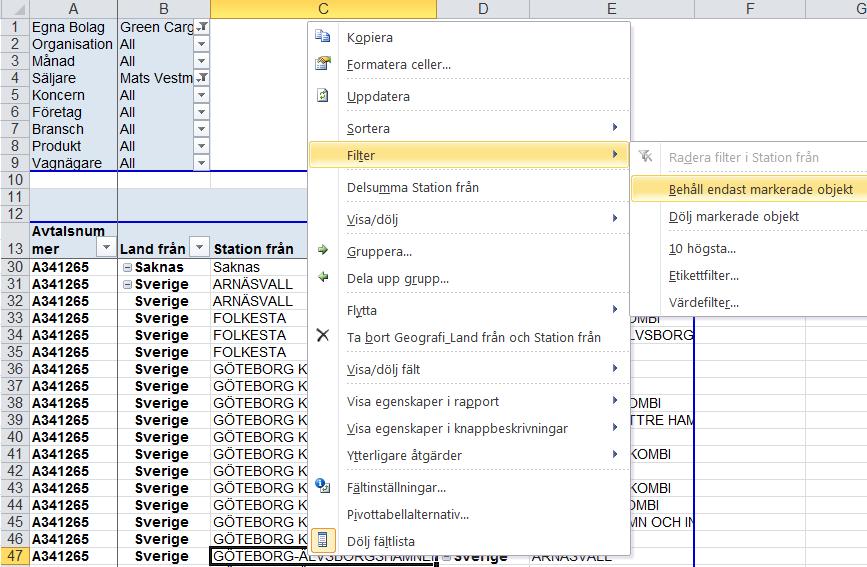The height and width of the screenshot is (567, 867).
Task: Select column C header
Action: coord(323,8)
